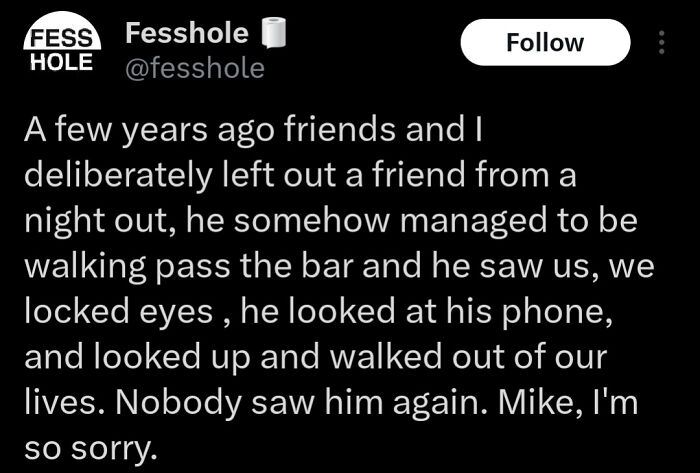Open the Fesshole display name link

(187, 34)
